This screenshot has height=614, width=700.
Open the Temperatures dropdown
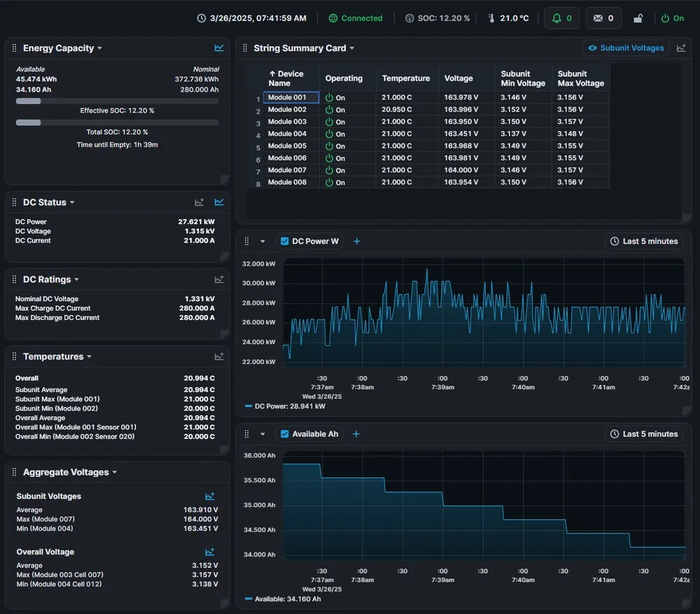[x=90, y=357]
